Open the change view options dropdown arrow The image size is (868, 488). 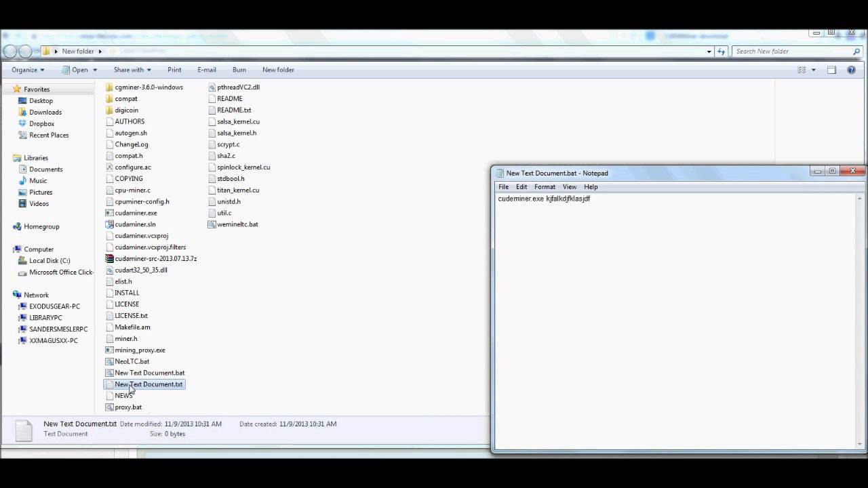(813, 70)
